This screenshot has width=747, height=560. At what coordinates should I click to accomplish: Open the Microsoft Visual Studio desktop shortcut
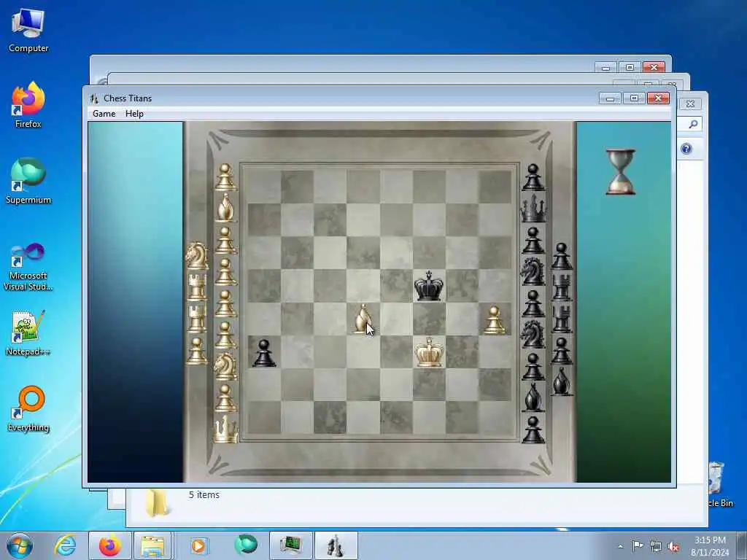[28, 267]
